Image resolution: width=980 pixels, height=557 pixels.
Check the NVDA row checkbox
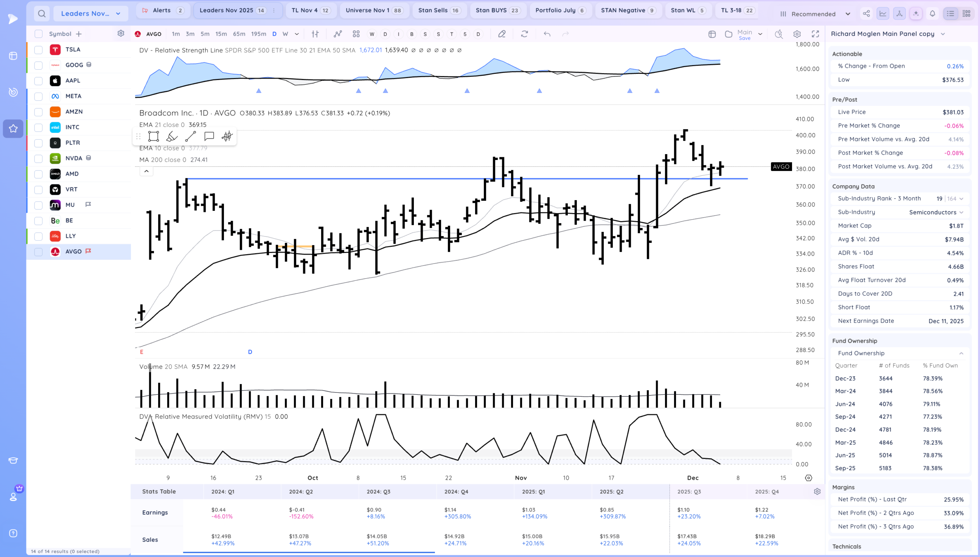point(38,158)
